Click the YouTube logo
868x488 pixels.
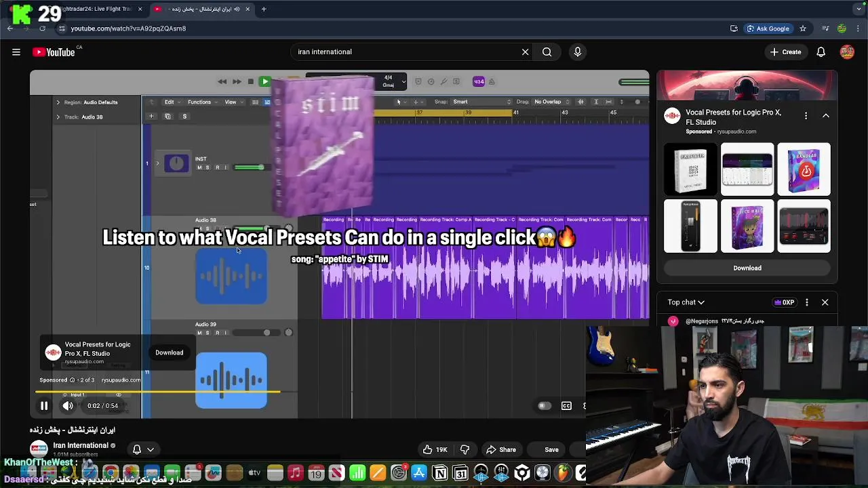[x=54, y=52]
